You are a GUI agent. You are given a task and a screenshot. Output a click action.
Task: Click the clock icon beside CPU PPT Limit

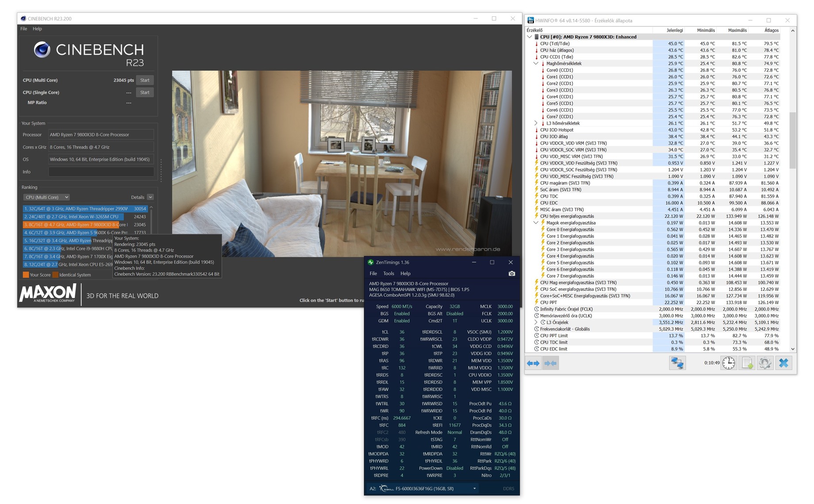(536, 336)
